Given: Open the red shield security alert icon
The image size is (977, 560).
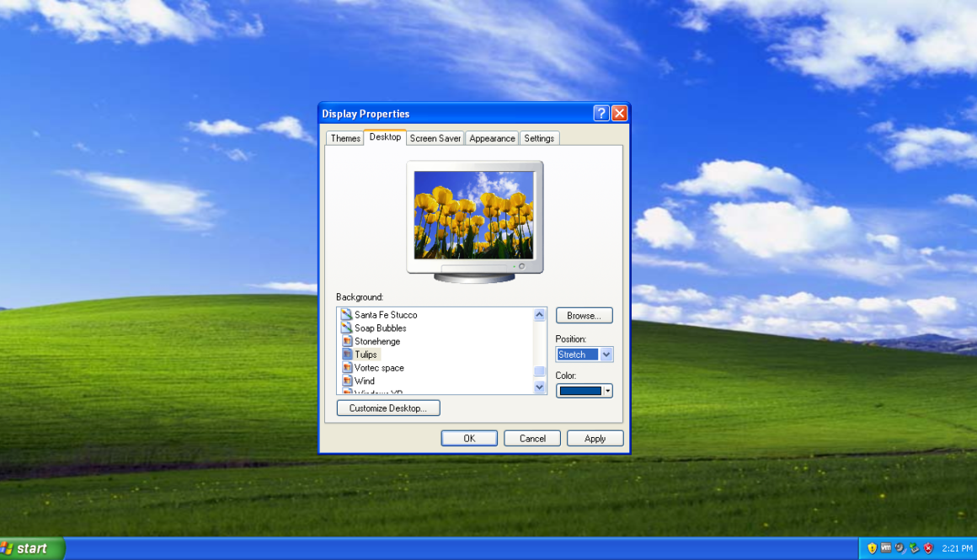Looking at the screenshot, I should coord(928,548).
